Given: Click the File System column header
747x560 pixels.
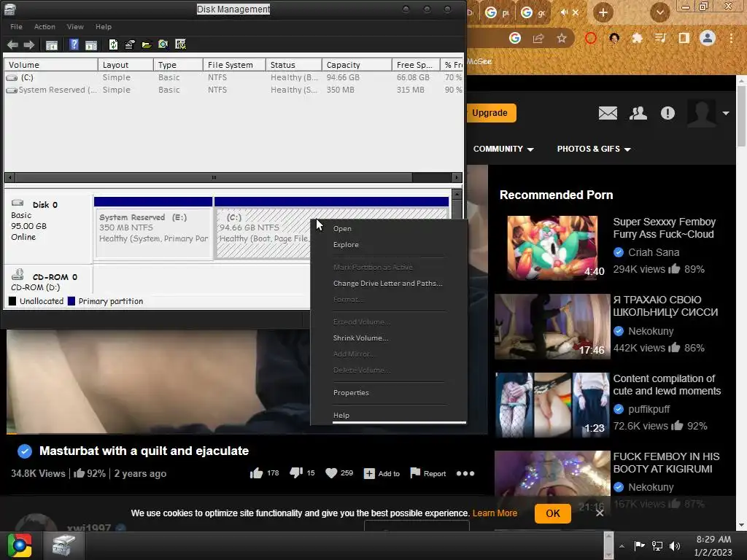Looking at the screenshot, I should pyautogui.click(x=234, y=65).
